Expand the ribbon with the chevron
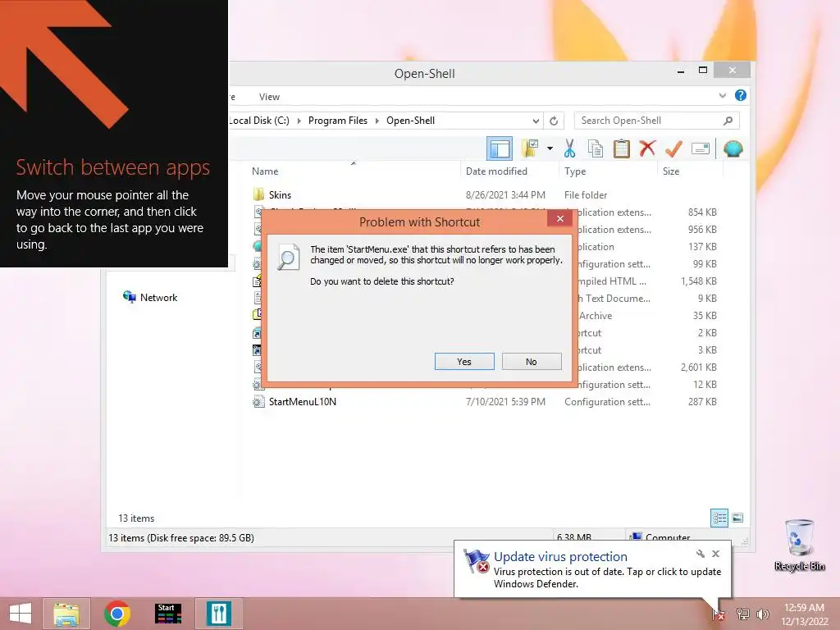The height and width of the screenshot is (630, 840). (722, 96)
